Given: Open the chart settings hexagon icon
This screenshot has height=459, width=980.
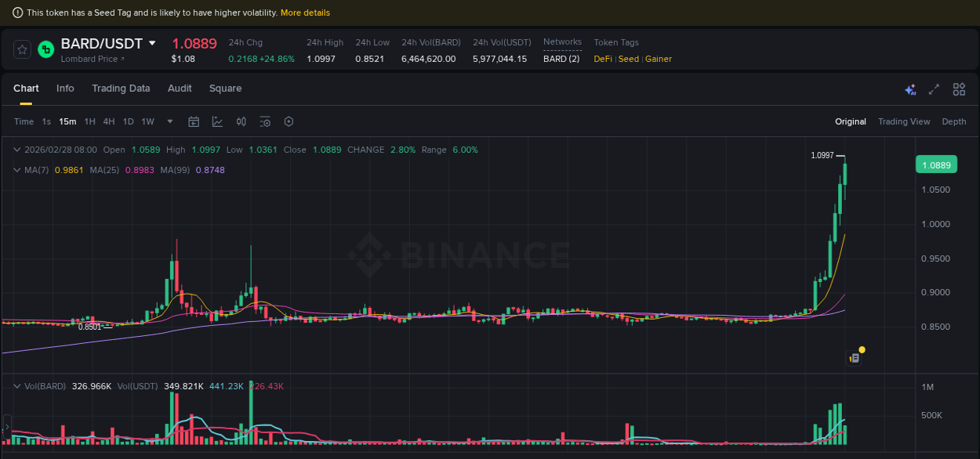Looking at the screenshot, I should pyautogui.click(x=289, y=121).
